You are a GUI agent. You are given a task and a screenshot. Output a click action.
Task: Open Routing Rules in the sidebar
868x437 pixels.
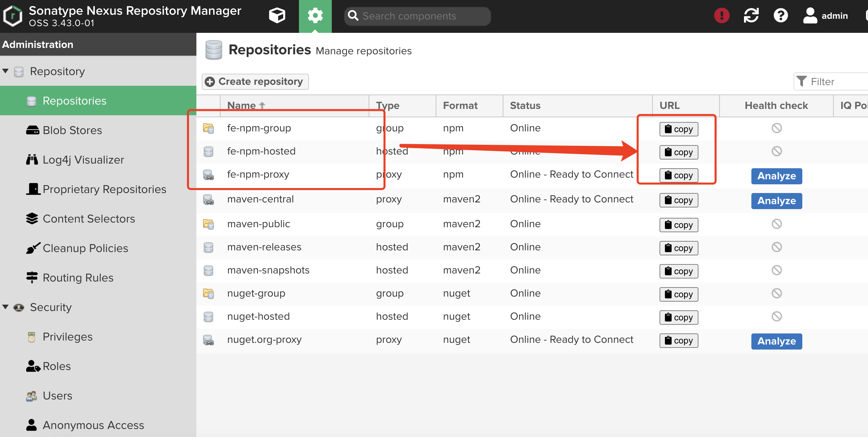point(98,277)
